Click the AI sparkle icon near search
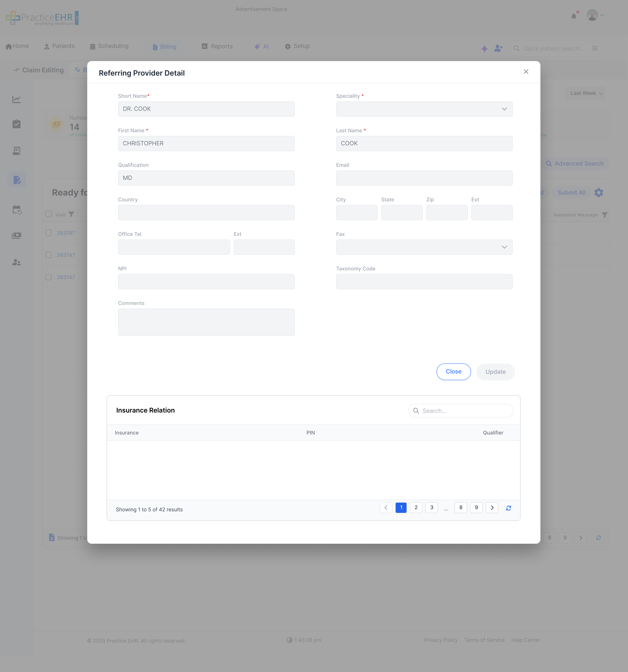 tap(484, 48)
